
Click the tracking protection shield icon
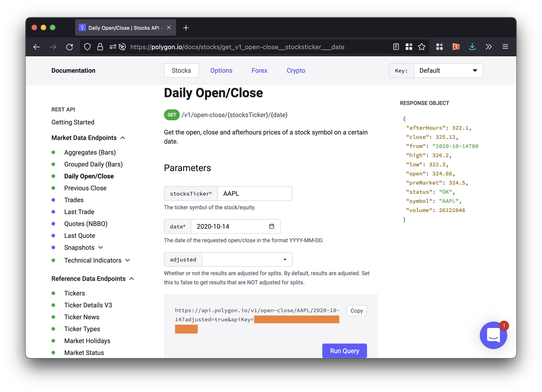tap(87, 47)
